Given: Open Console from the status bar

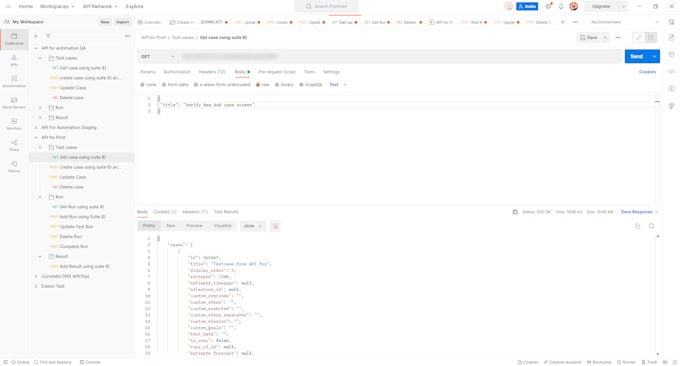Looking at the screenshot, I should 90,362.
